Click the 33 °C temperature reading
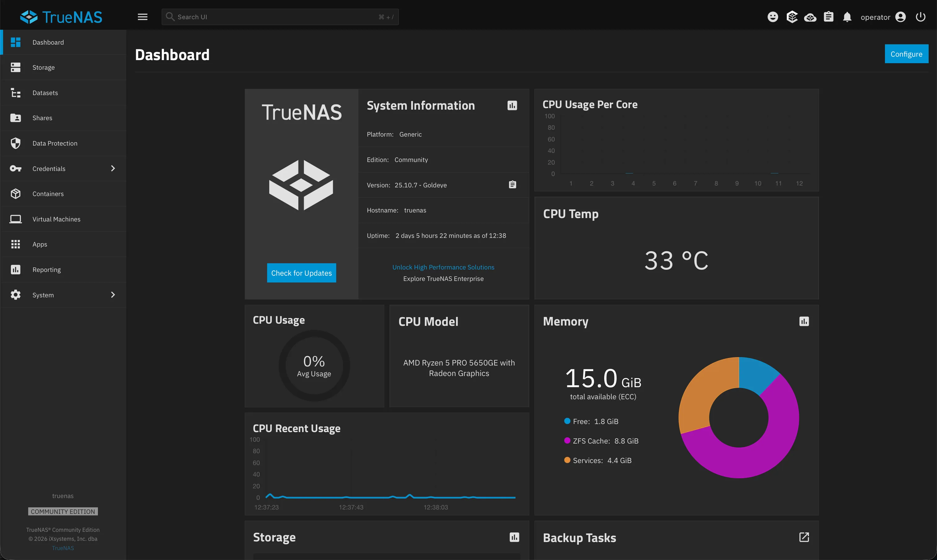937x560 pixels. [676, 260]
